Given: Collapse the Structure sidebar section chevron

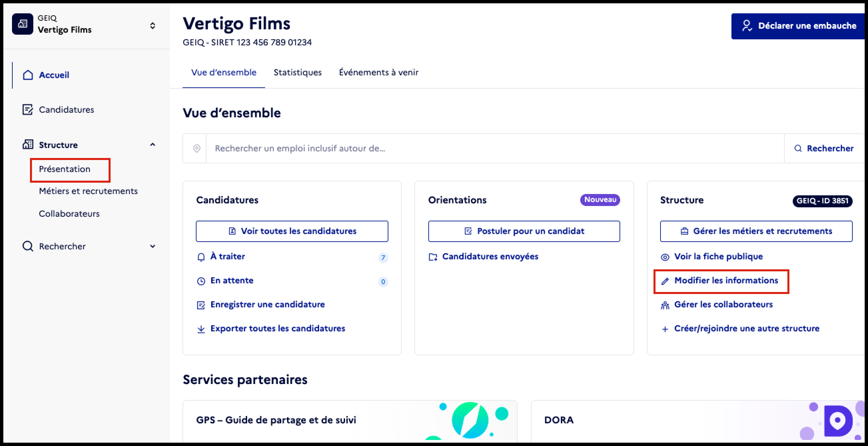Looking at the screenshot, I should click(153, 145).
